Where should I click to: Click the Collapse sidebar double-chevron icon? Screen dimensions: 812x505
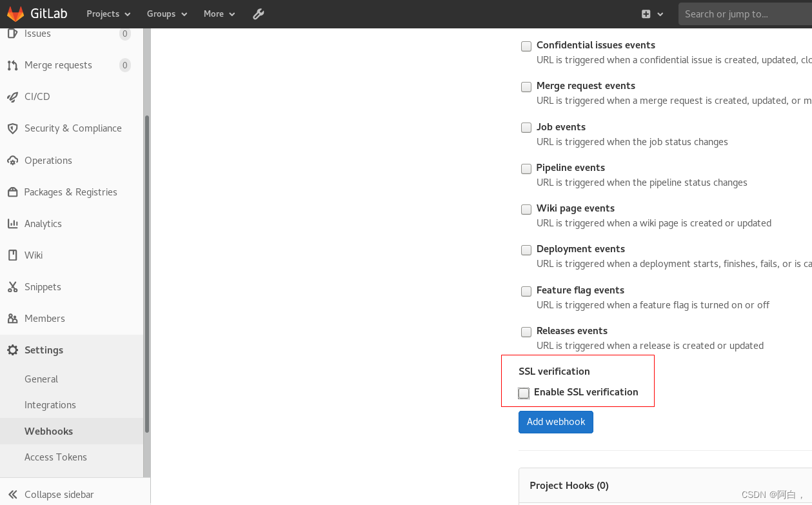pos(12,495)
